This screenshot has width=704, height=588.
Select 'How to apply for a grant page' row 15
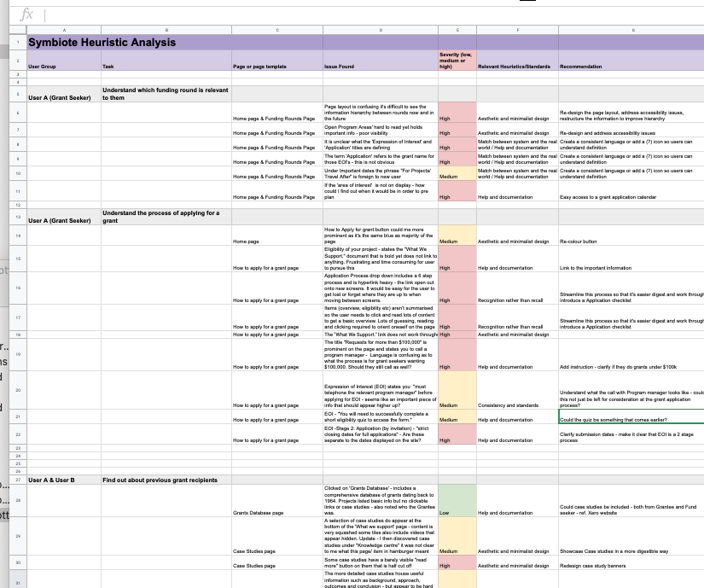277,259
